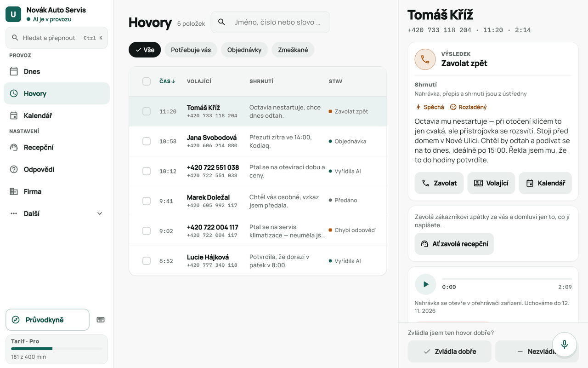Screen dimensions: 588x368
Task: Open the Odpovědi section
Action: pos(57,169)
